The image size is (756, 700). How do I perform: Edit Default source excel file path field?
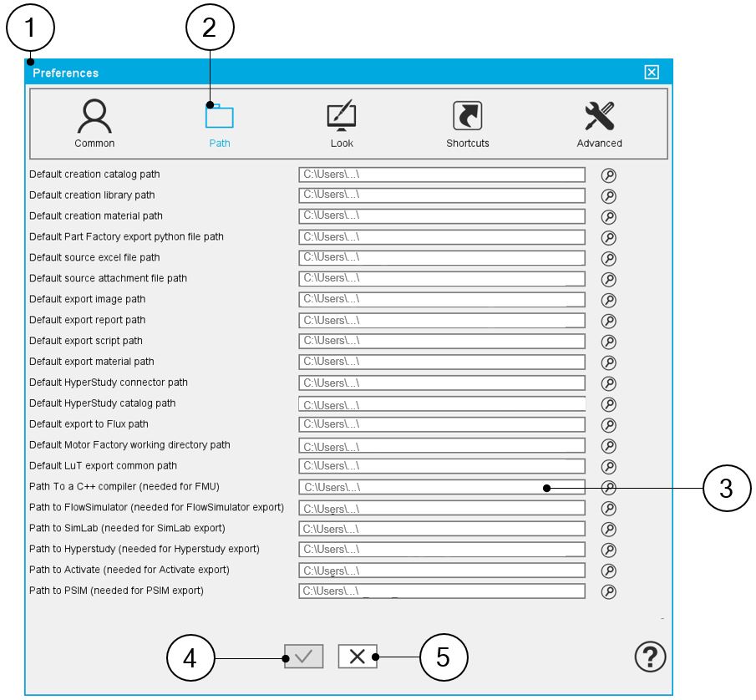point(442,258)
